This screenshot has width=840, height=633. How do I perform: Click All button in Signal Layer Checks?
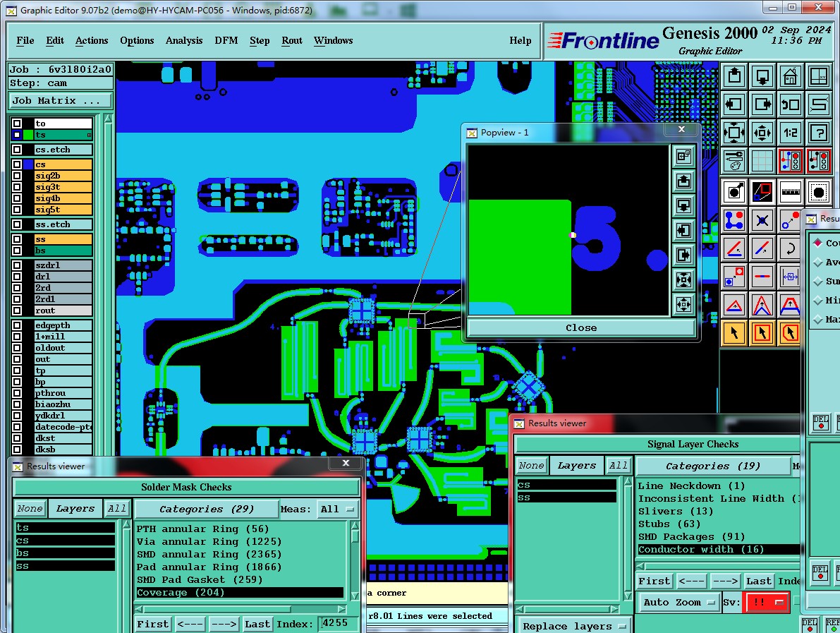619,466
